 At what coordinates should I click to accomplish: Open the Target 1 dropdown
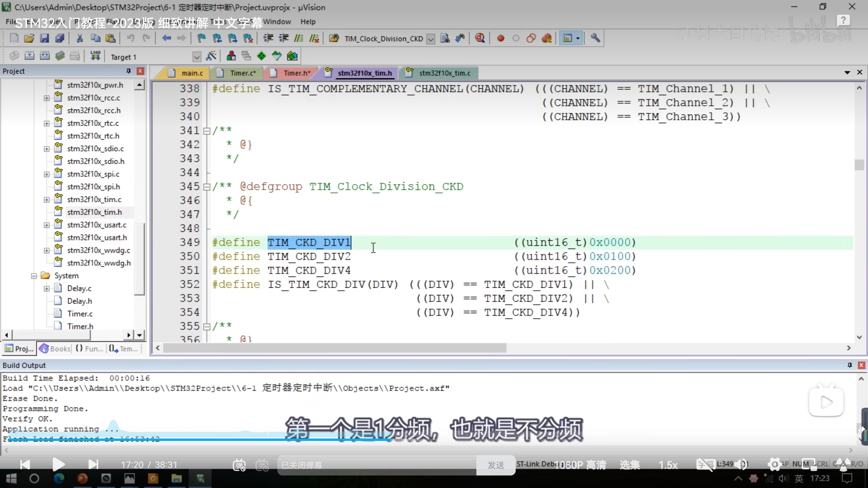click(x=197, y=57)
